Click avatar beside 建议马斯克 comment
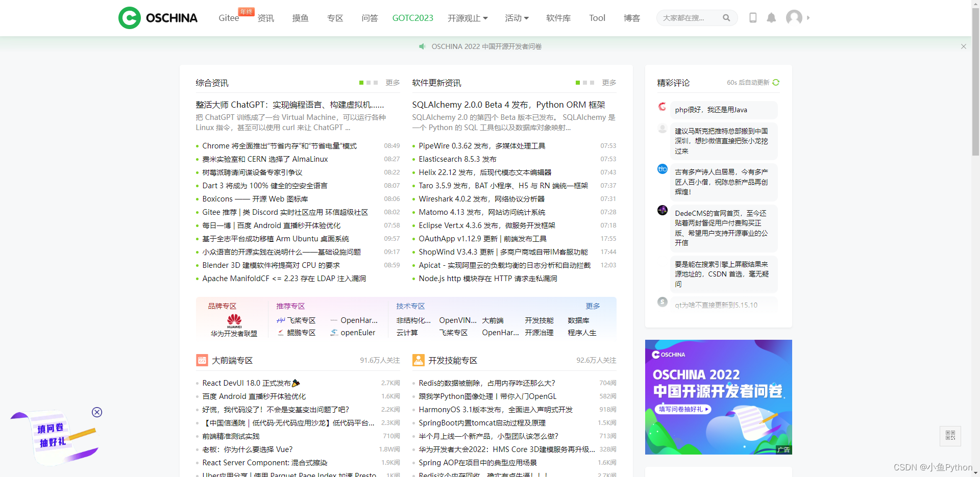 pyautogui.click(x=662, y=128)
